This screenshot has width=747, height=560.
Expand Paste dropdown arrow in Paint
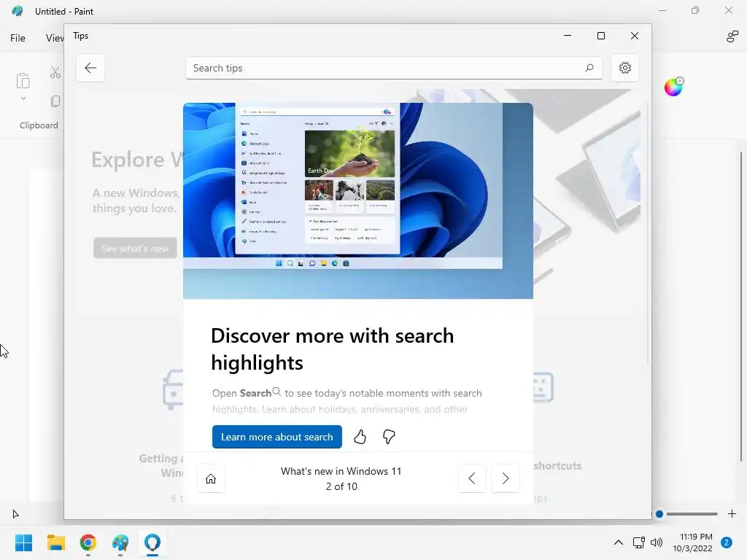click(23, 98)
